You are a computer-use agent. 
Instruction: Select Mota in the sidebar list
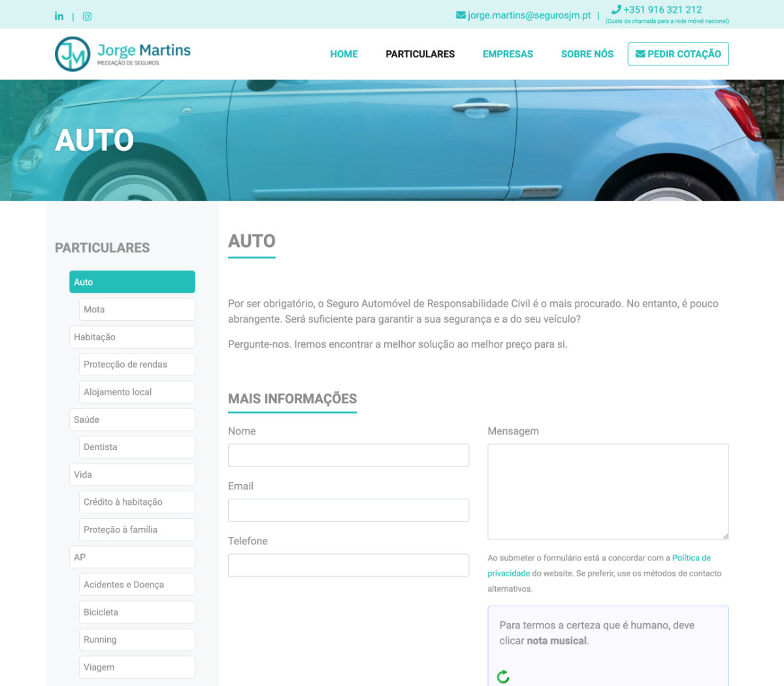click(137, 310)
